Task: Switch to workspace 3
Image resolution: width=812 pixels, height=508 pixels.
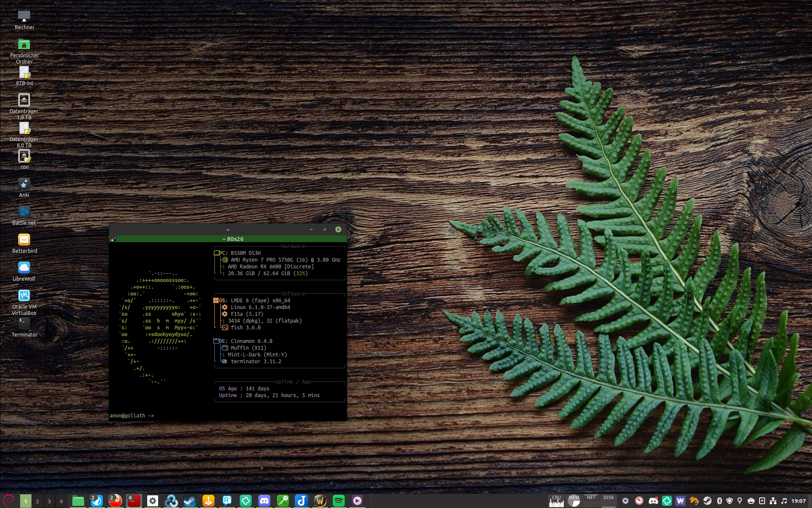Action: click(x=49, y=501)
